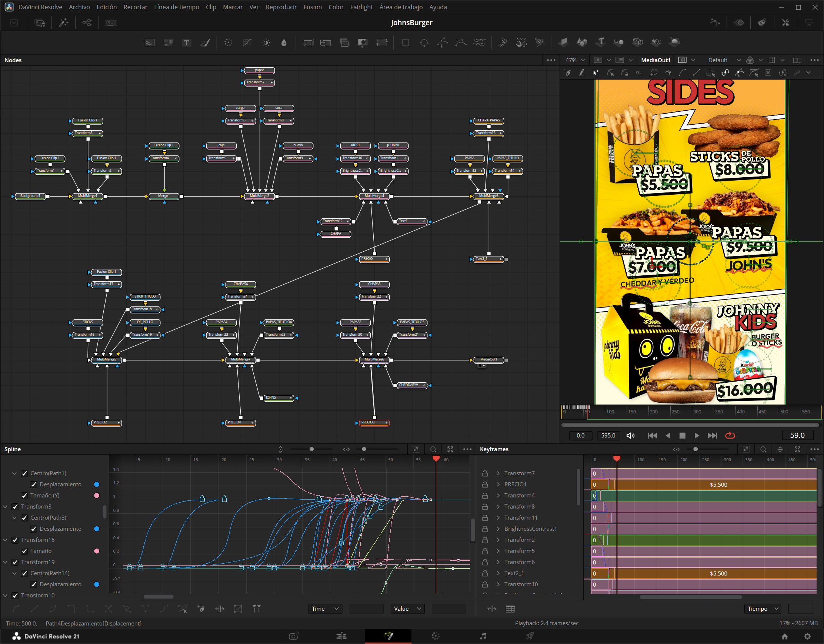Click the blue Desplazamiento swatch under Centro(Path1)
The height and width of the screenshot is (644, 824).
click(x=97, y=484)
